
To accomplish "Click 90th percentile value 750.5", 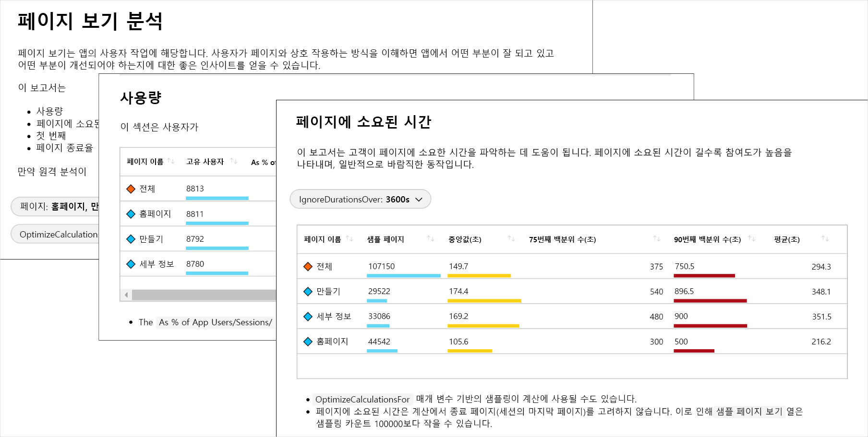I will tap(685, 266).
